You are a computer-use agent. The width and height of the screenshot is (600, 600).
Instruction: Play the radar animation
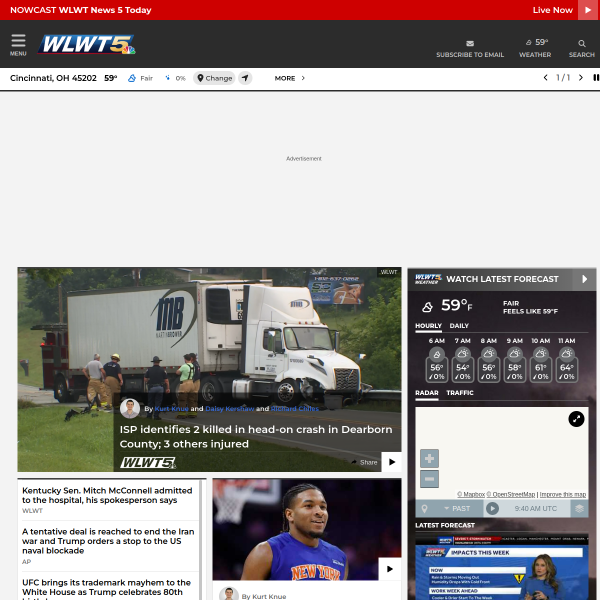coord(492,509)
